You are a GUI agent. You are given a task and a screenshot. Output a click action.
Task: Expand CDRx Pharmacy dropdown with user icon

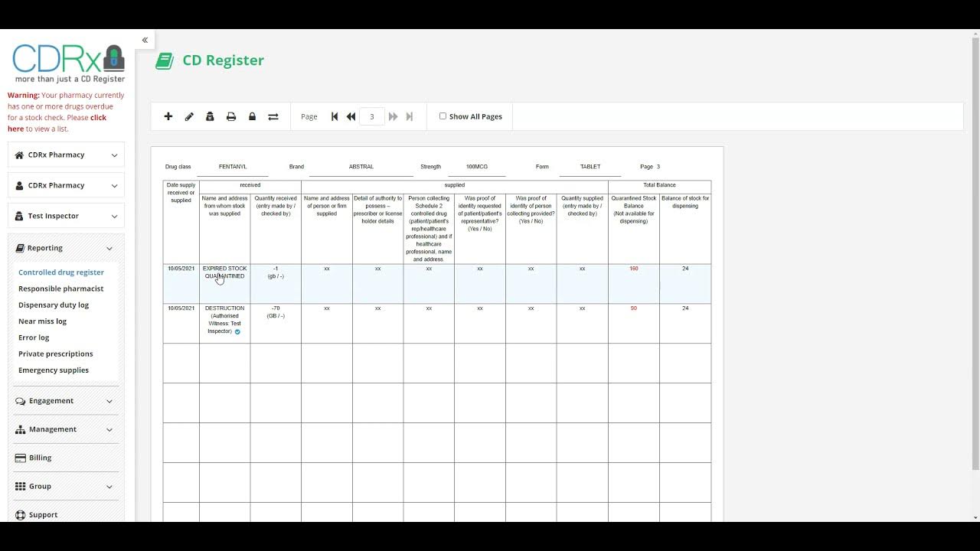[67, 185]
